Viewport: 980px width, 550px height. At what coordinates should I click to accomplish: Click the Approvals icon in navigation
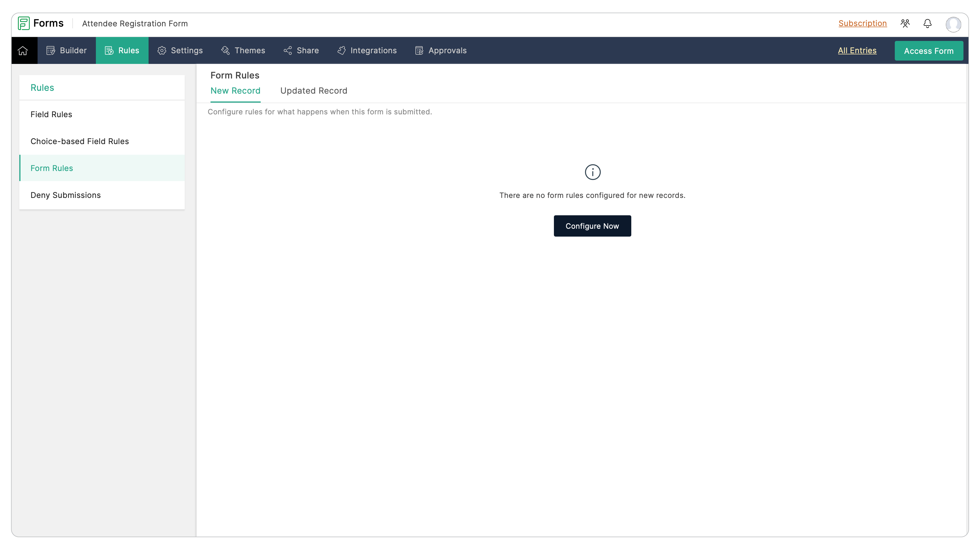click(x=419, y=50)
